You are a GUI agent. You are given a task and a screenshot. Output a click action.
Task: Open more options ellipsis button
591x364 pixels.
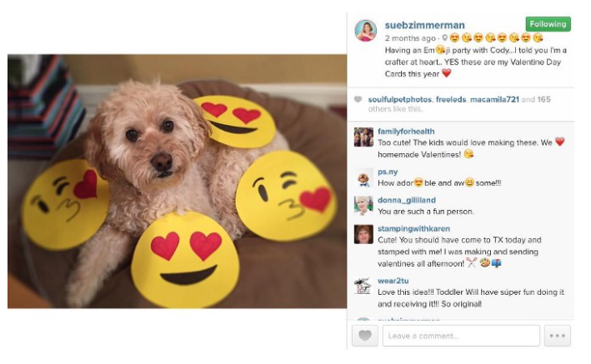pos(557,336)
